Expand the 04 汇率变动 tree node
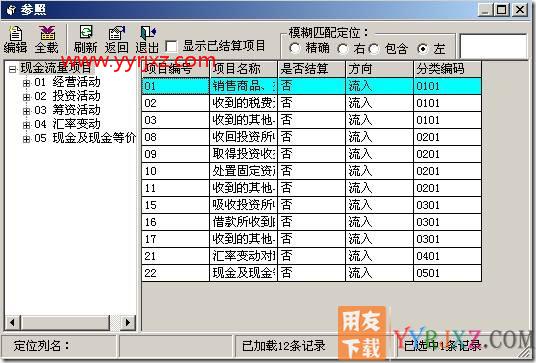 [x=26, y=125]
